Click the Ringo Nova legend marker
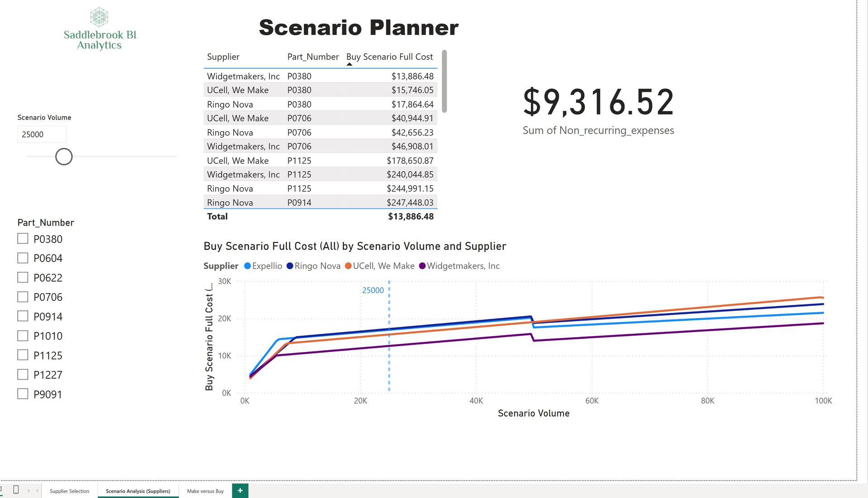This screenshot has width=868, height=498. (290, 266)
